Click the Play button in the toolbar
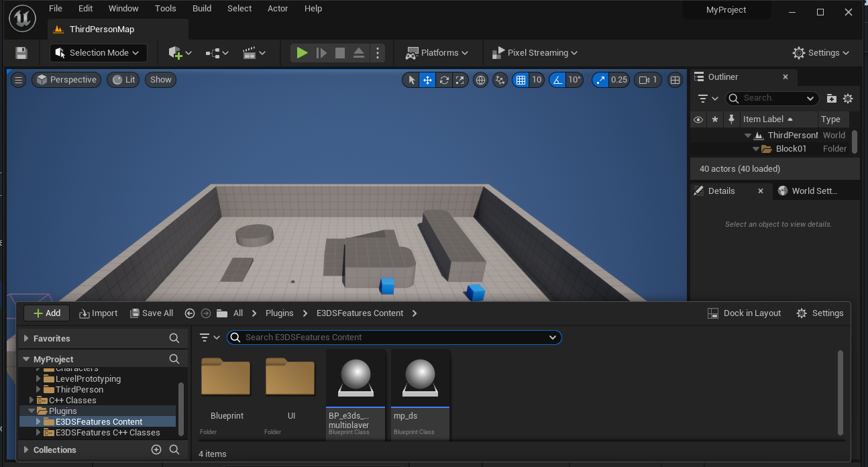Image resolution: width=868 pixels, height=467 pixels. coord(302,53)
